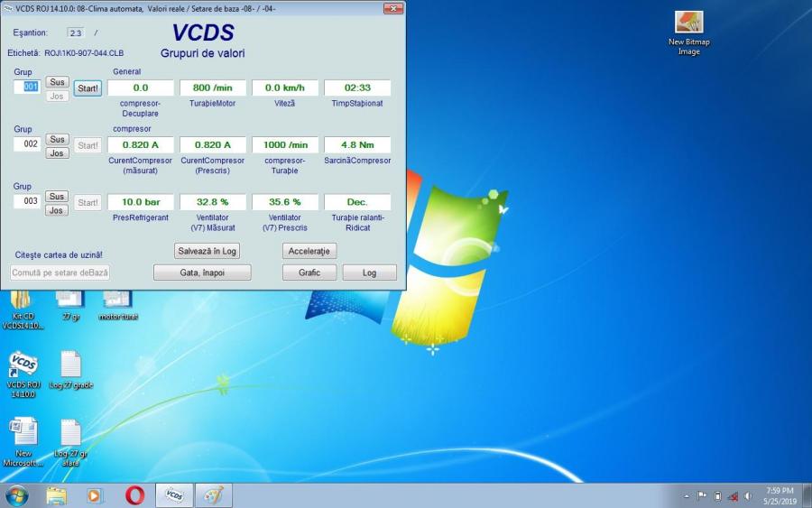
Task: Click the Action Center flag tray icon
Action: click(x=702, y=495)
